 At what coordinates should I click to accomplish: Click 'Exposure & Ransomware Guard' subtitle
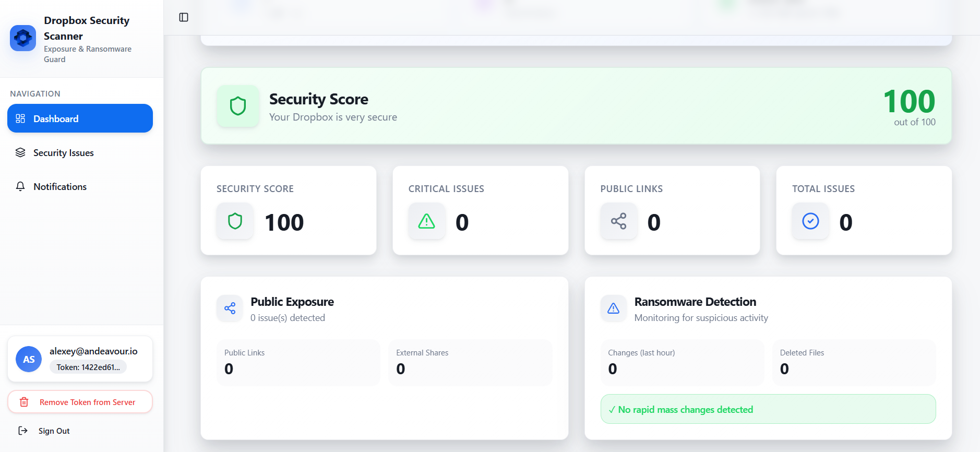(x=88, y=54)
